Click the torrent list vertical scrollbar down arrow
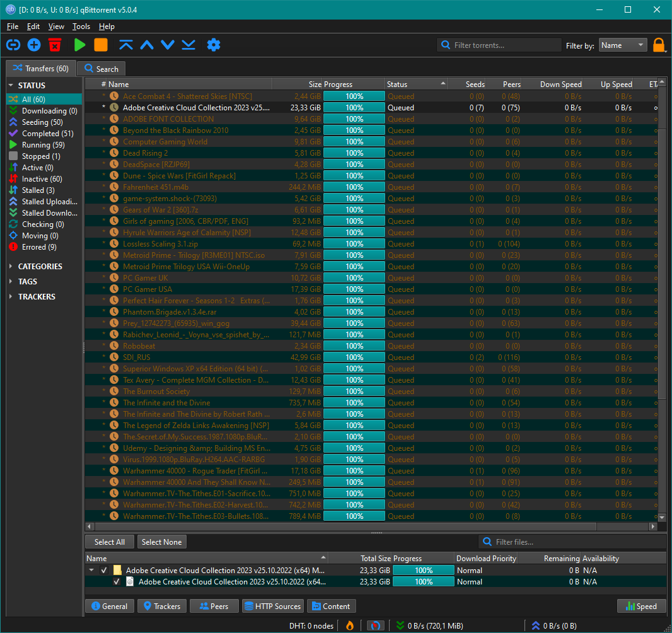The height and width of the screenshot is (633, 672). coord(662,517)
